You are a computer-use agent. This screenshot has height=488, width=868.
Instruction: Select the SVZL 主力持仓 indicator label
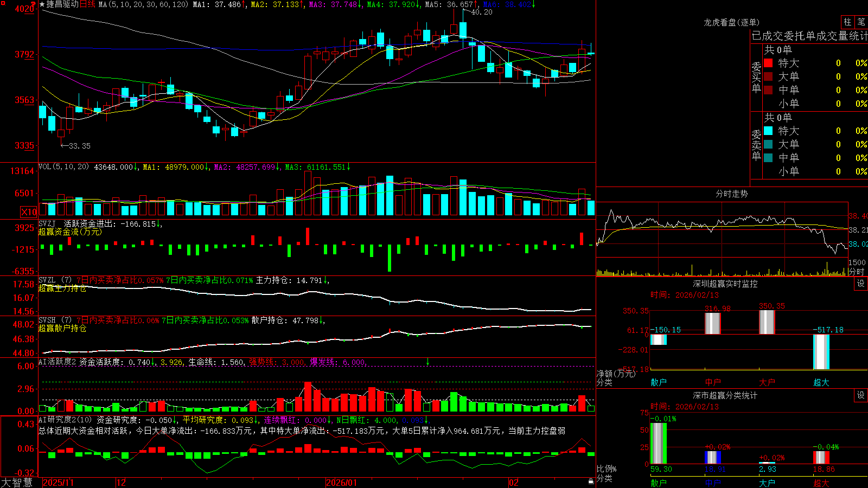tap(55, 280)
